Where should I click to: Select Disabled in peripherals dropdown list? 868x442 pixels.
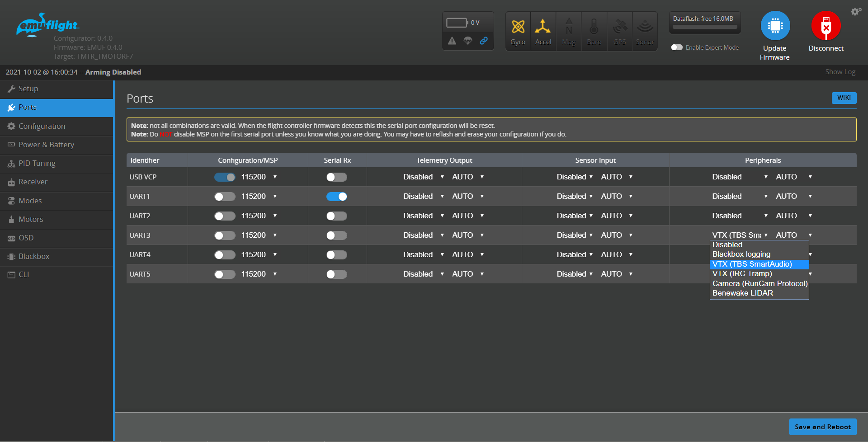coord(759,245)
